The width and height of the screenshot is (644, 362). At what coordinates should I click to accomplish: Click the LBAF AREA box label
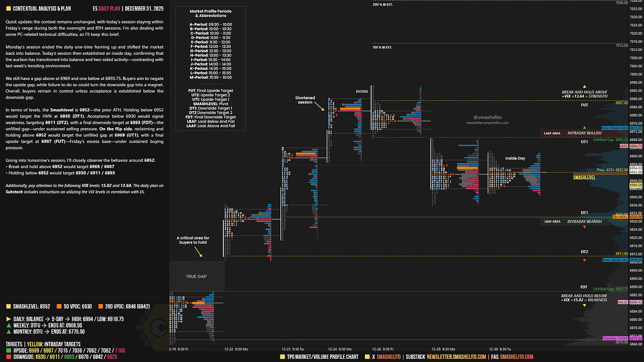552,221
